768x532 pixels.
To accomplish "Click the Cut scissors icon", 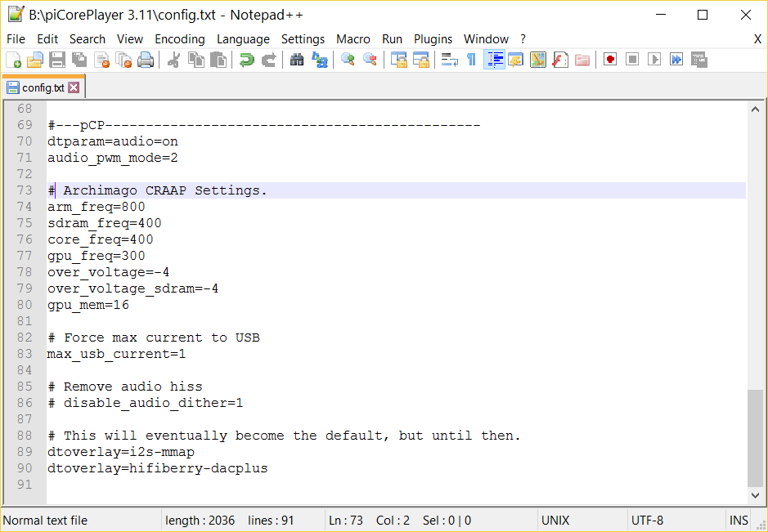I will click(x=173, y=60).
